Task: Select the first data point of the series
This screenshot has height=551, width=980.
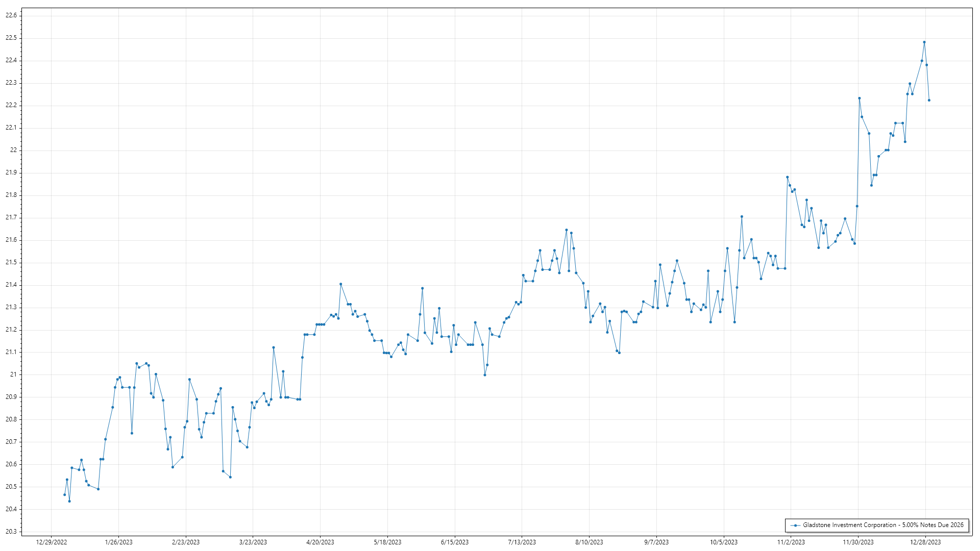Action: (64, 495)
